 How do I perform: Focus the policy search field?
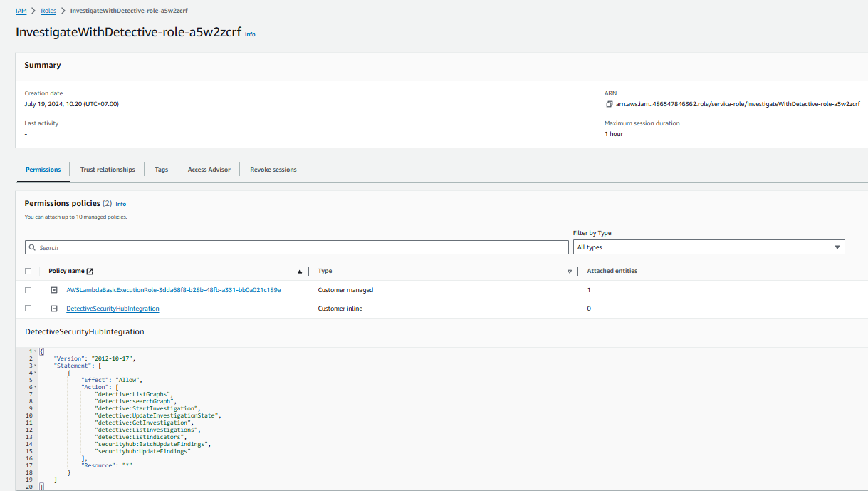(297, 247)
